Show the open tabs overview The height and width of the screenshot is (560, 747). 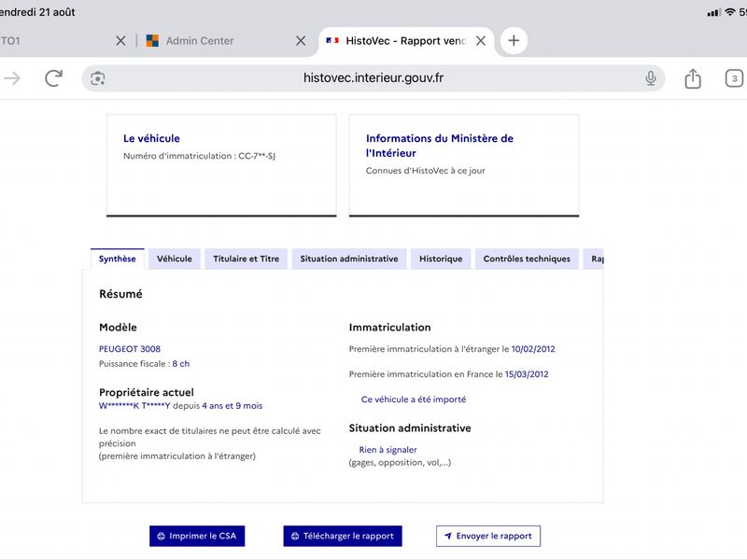point(734,78)
